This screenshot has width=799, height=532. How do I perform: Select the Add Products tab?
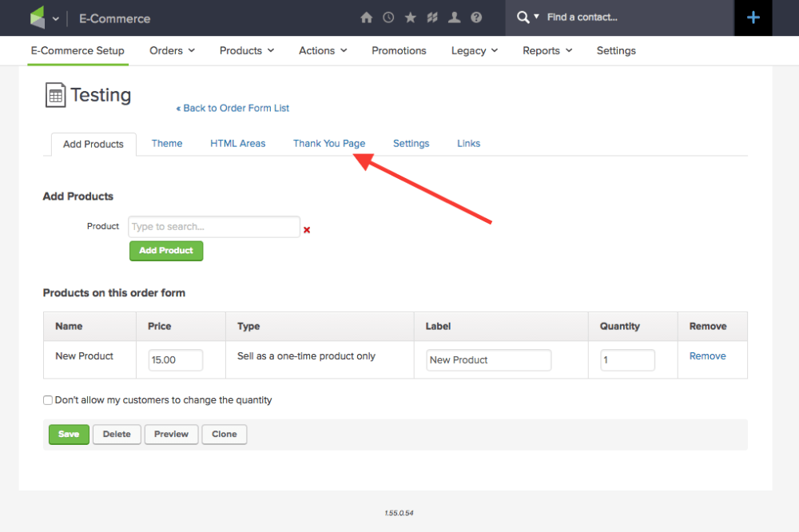click(93, 145)
